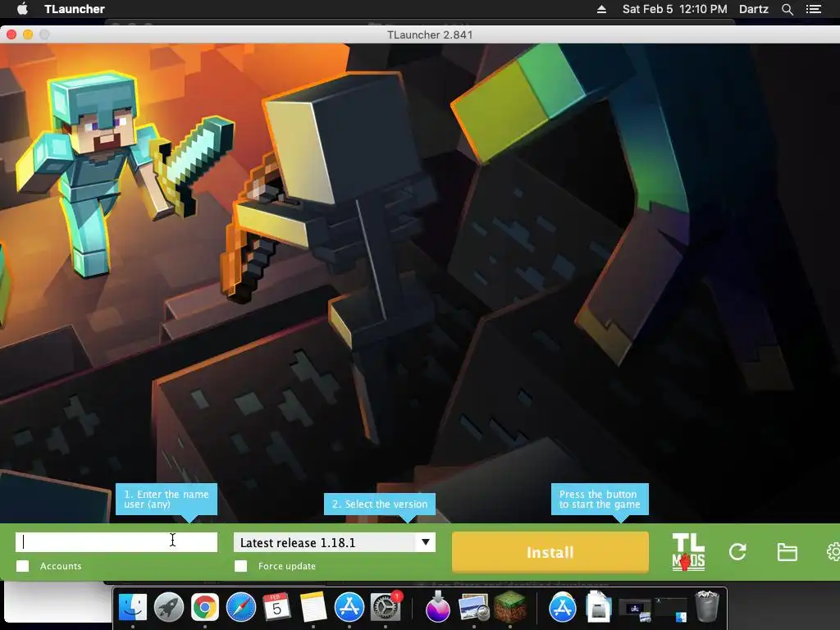This screenshot has width=840, height=630.
Task: Click the date and time in the menu bar
Action: coord(674,9)
